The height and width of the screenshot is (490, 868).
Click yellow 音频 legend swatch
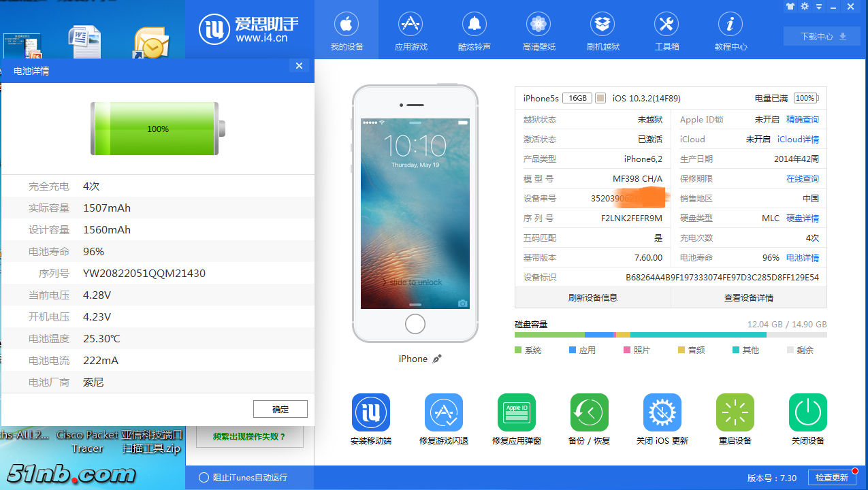coord(681,350)
